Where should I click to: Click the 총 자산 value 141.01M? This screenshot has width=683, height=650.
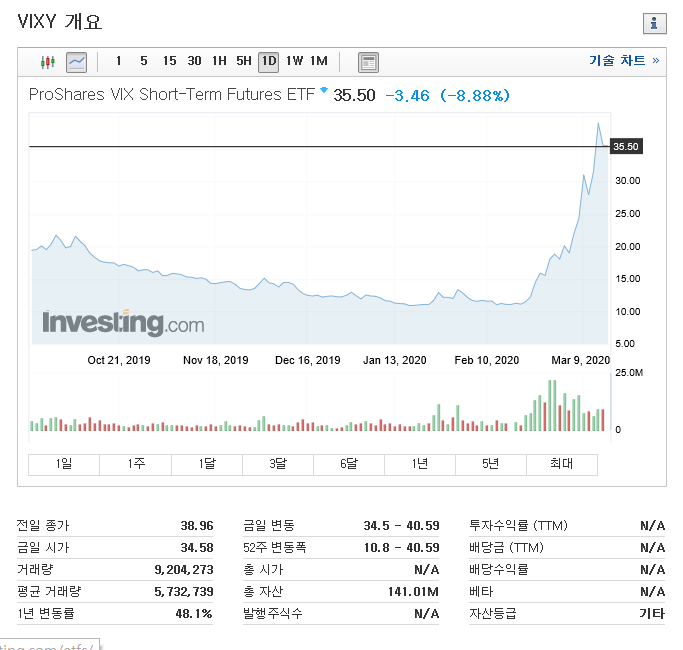[413, 592]
